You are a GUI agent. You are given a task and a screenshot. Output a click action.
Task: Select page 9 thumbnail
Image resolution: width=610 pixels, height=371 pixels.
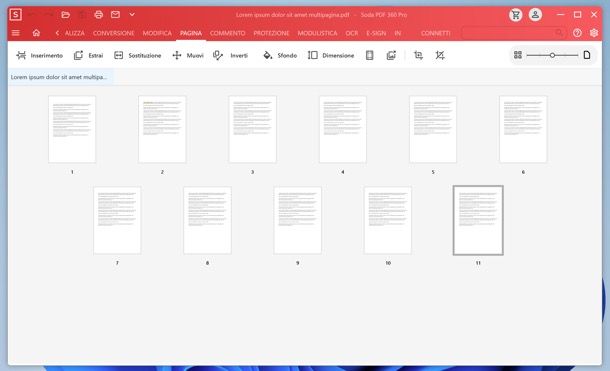298,220
